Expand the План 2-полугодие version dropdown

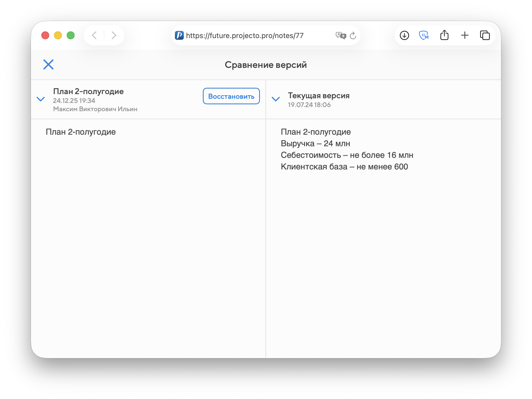[x=41, y=99]
